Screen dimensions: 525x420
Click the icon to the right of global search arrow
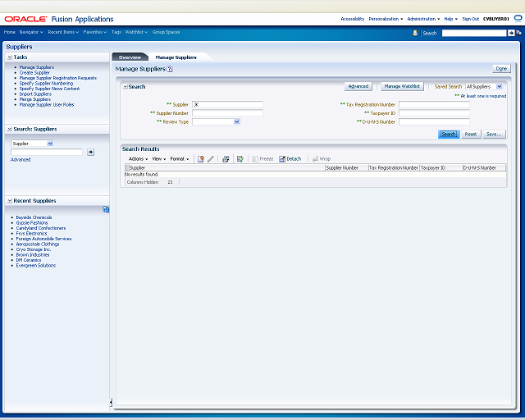(x=518, y=33)
